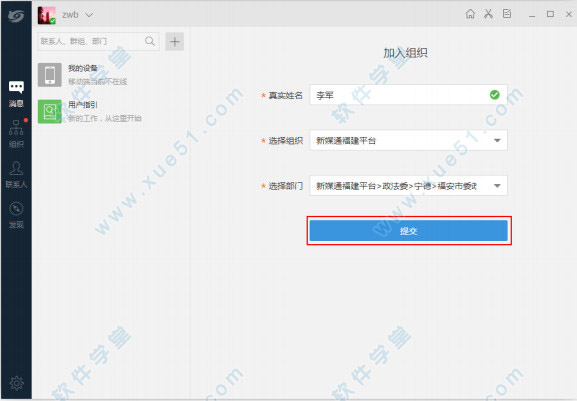This screenshot has width=577, height=401.
Task: Open the 消息 messages icon in sidebar
Action: [x=16, y=93]
